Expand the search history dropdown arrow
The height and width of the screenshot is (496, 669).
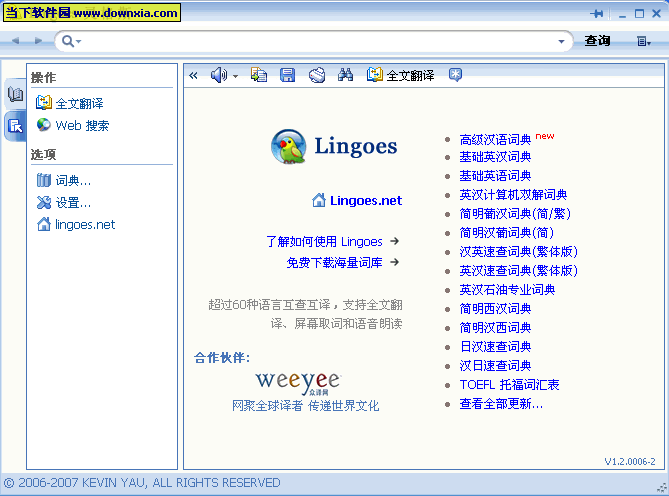click(561, 41)
